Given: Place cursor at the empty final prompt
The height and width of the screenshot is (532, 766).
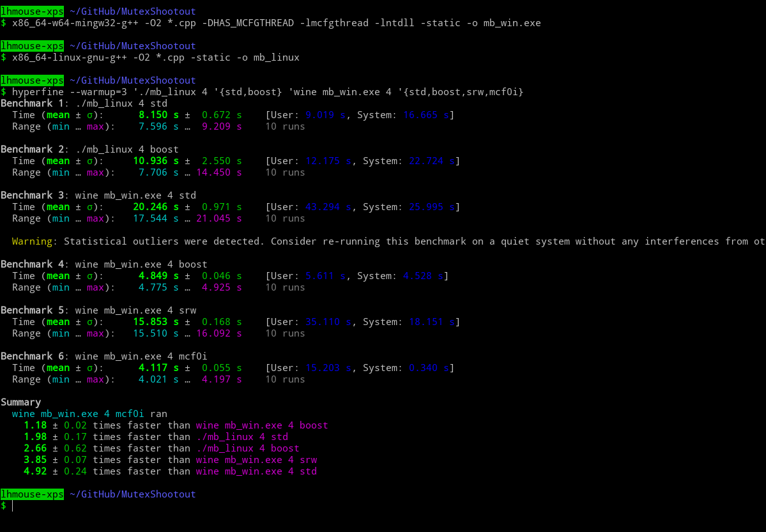Looking at the screenshot, I should tap(13, 506).
